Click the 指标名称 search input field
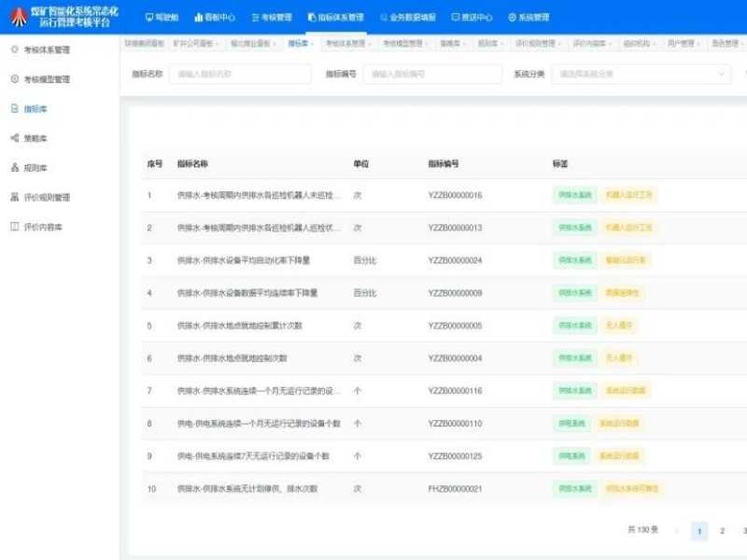747x560 pixels. [239, 74]
